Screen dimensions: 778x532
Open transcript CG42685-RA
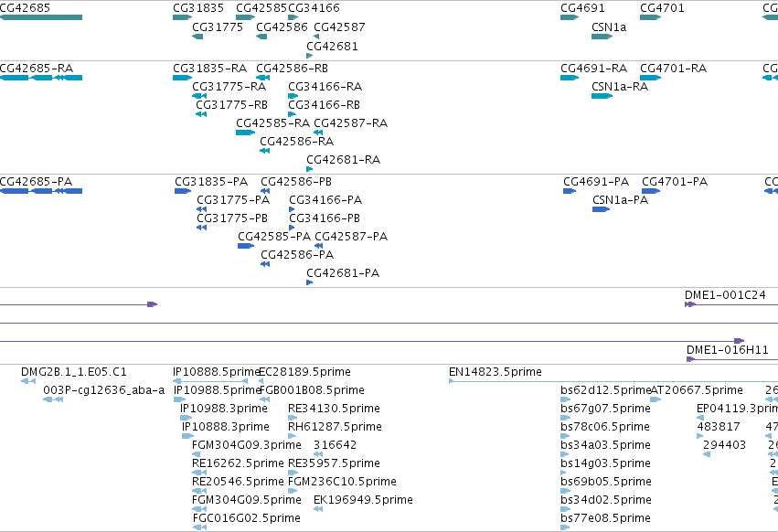(x=37, y=68)
